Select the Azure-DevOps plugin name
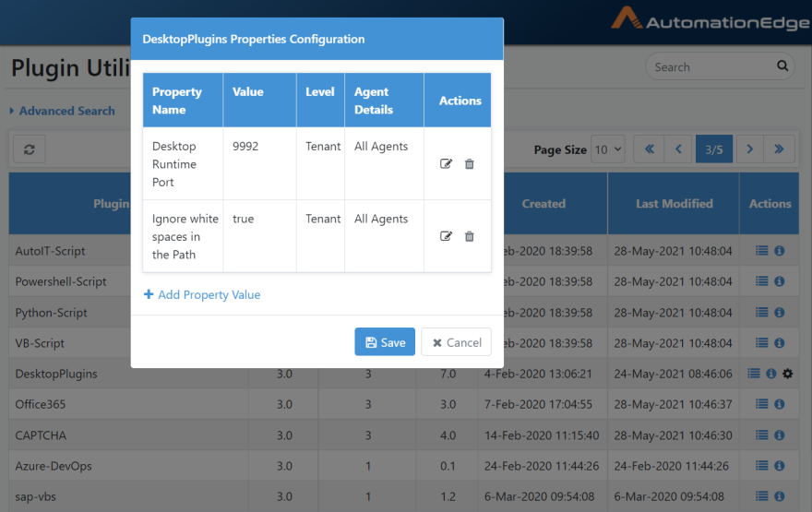 [x=54, y=466]
